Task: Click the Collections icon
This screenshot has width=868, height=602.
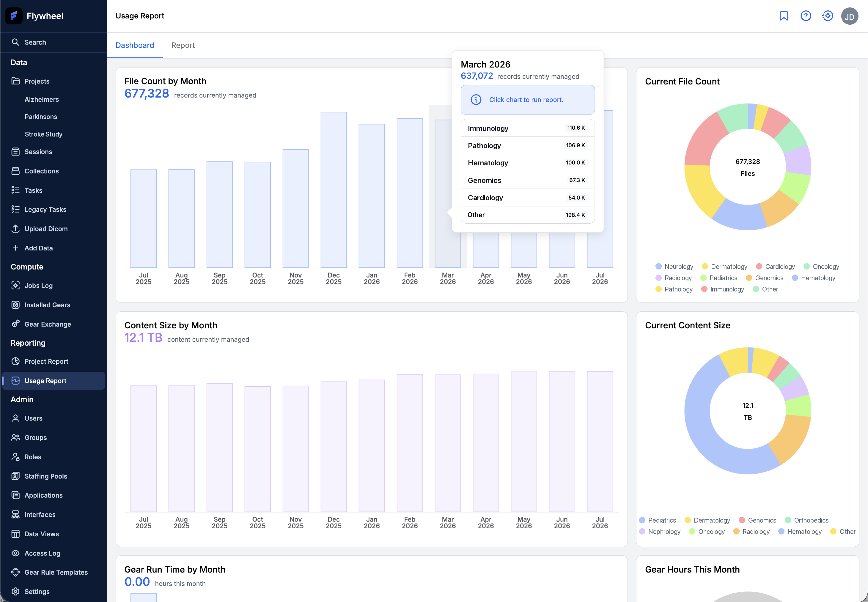Action: (x=15, y=171)
